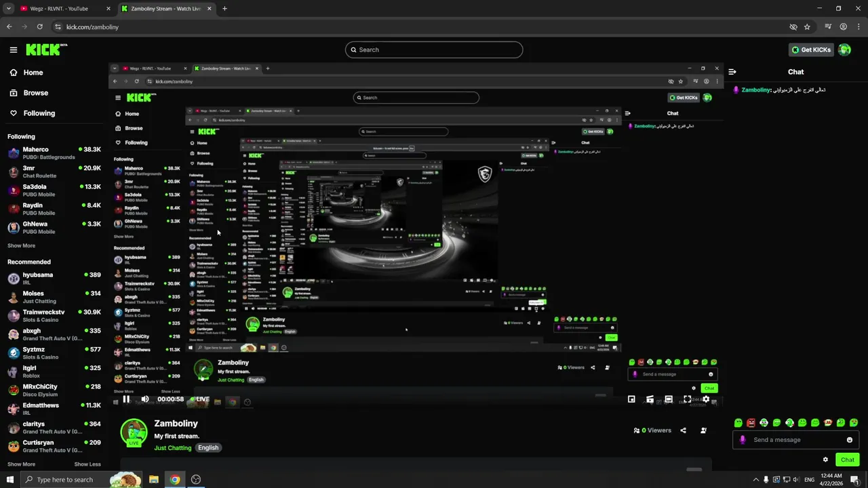Image resolution: width=868 pixels, height=488 pixels.
Task: Share the stream using the share icon
Action: [683, 430]
